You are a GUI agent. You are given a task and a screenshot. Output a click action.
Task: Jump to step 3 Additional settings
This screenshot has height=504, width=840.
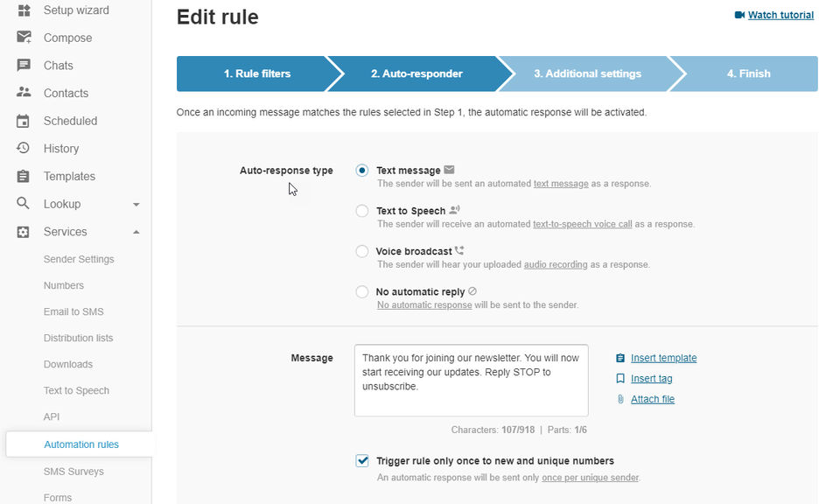point(587,74)
